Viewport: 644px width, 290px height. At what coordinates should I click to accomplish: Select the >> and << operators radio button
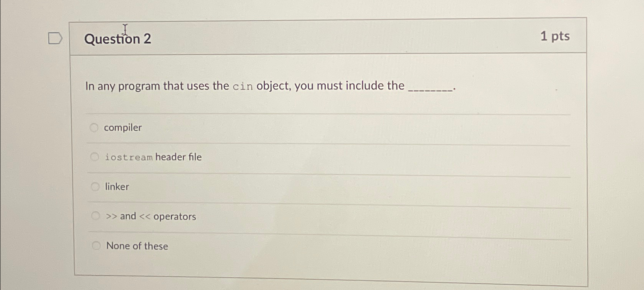pyautogui.click(x=96, y=216)
